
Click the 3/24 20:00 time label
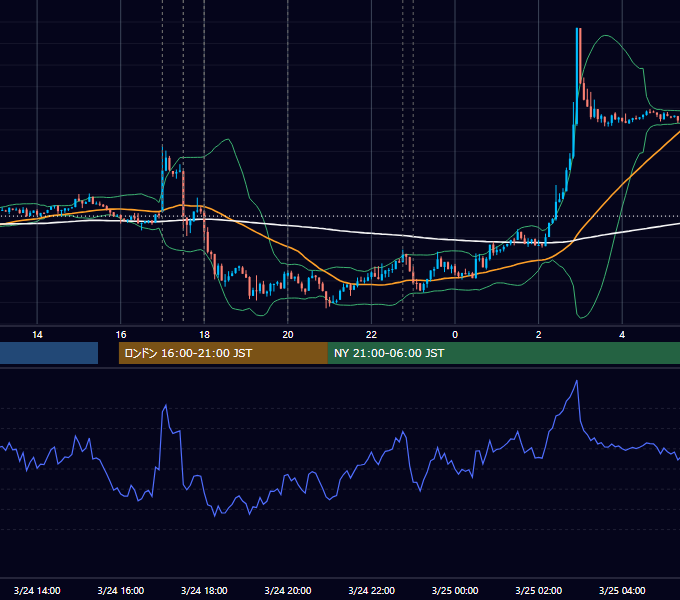pyautogui.click(x=288, y=590)
